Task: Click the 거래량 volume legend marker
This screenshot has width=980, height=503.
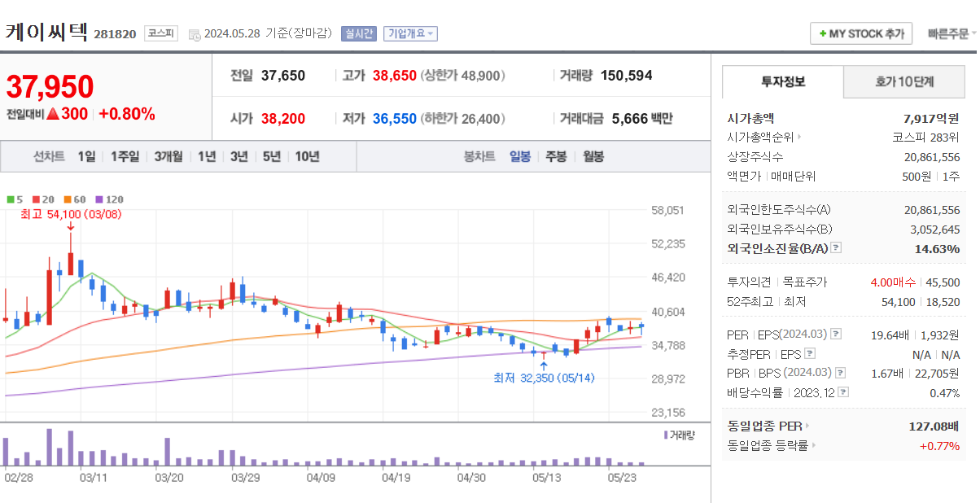Action: coord(666,435)
